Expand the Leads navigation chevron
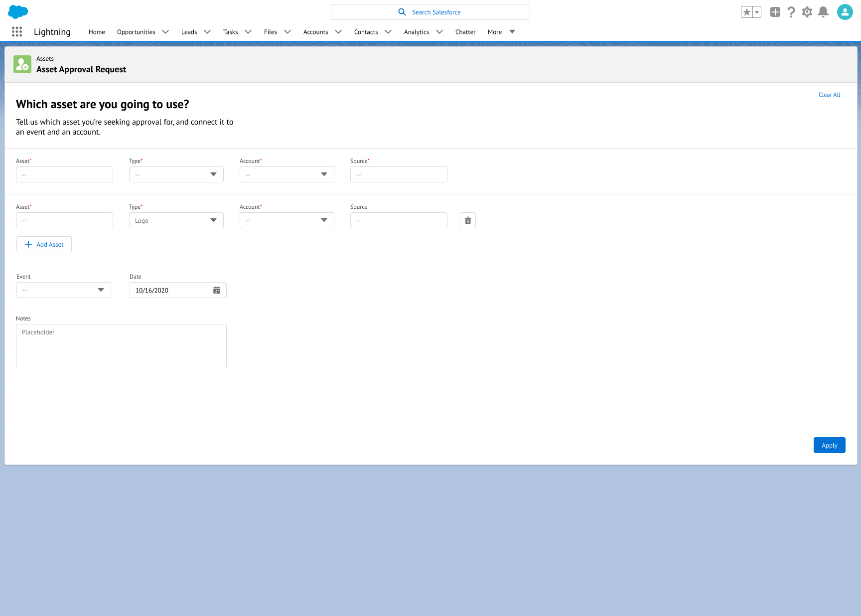 pyautogui.click(x=207, y=32)
